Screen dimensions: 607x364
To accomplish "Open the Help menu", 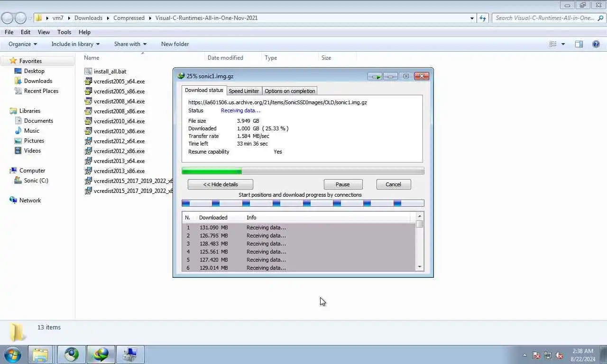I will (84, 32).
